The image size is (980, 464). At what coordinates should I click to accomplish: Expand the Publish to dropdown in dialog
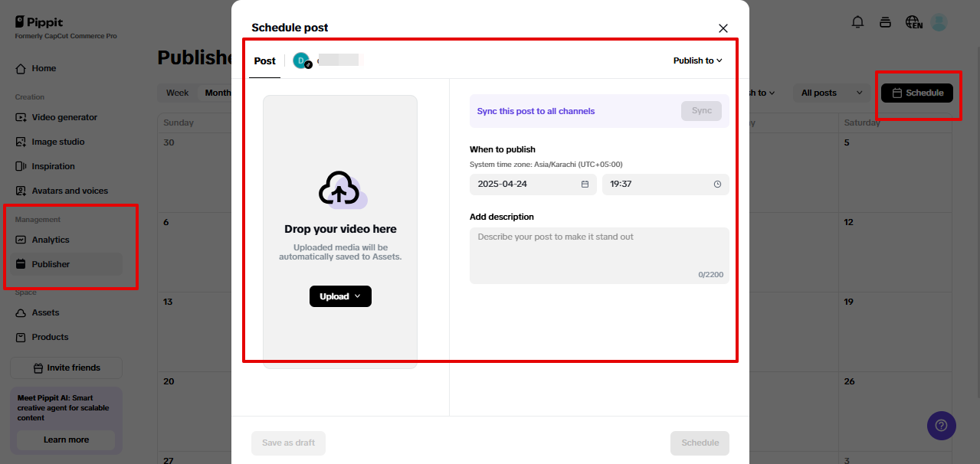[697, 60]
